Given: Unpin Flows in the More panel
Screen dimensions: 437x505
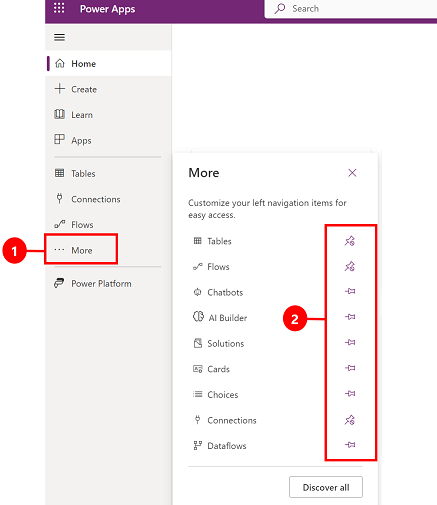Looking at the screenshot, I should tap(350, 266).
